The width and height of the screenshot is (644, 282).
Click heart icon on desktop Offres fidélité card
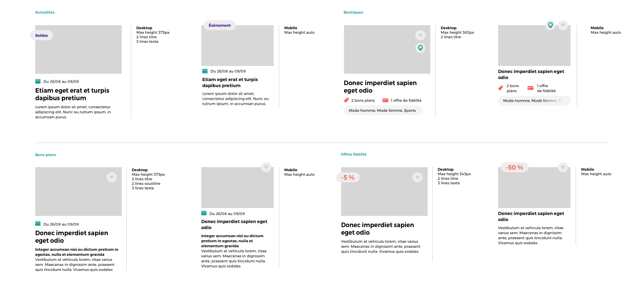coord(418,177)
